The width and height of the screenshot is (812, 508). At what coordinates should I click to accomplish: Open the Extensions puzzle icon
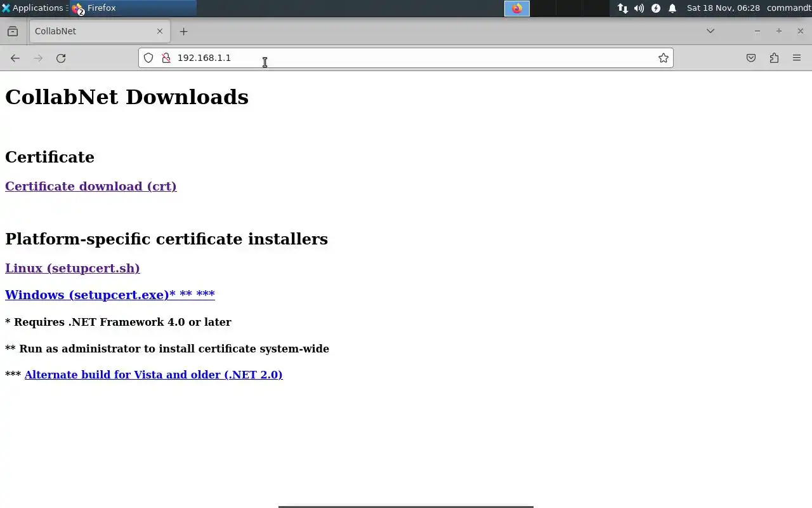774,58
